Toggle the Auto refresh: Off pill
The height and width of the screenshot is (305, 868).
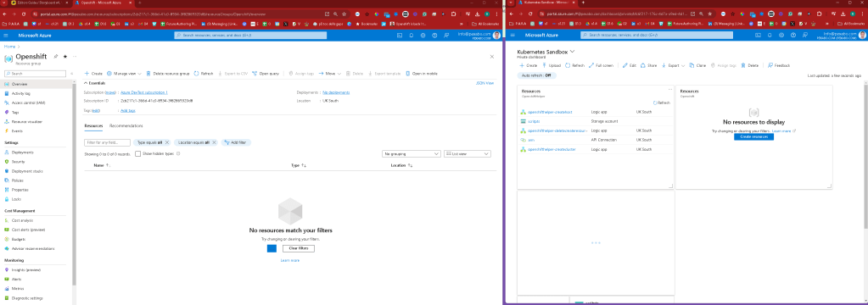point(537,75)
